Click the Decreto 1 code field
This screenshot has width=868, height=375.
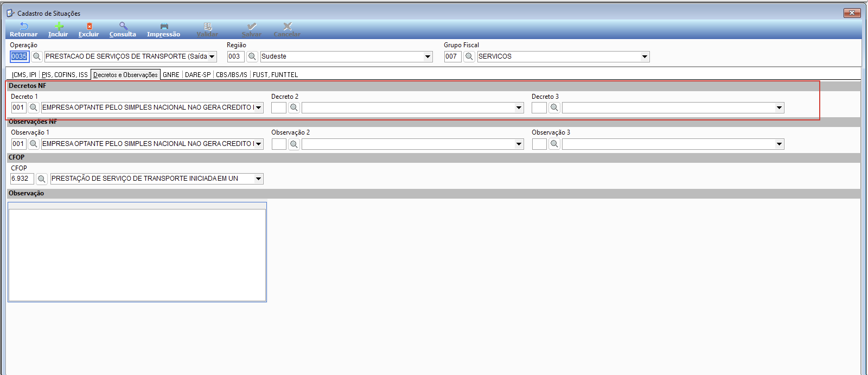point(18,107)
